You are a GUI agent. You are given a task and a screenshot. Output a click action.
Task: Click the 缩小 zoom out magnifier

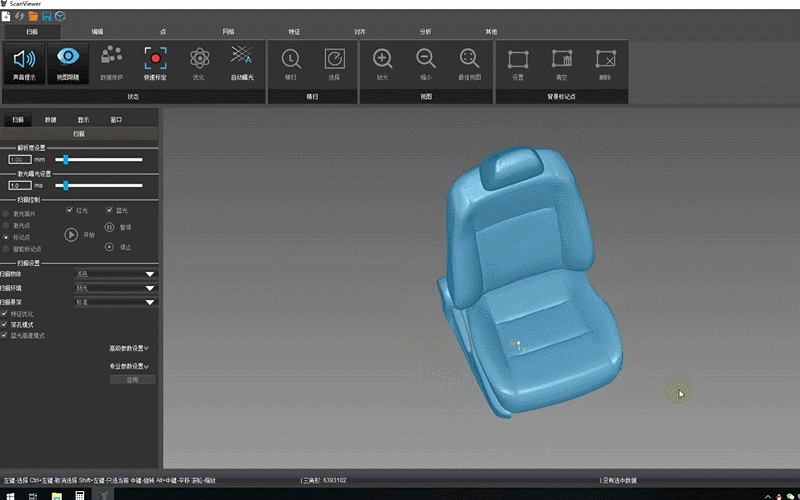point(426,63)
